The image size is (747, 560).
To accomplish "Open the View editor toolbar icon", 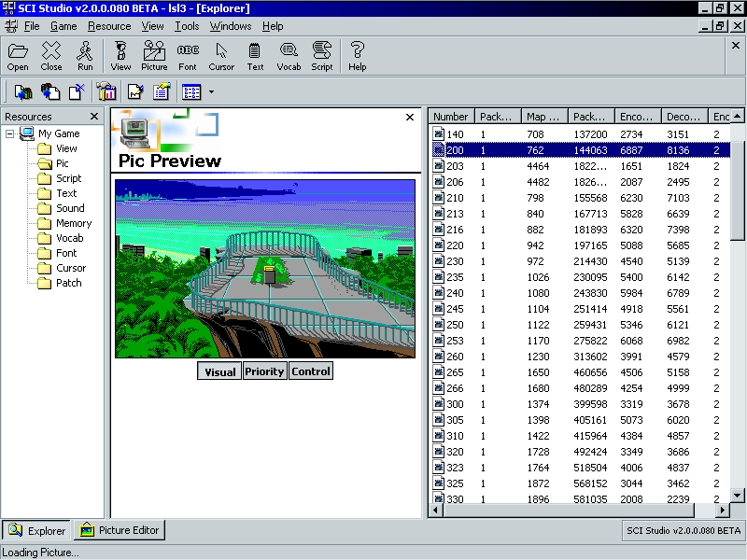I will 120,56.
